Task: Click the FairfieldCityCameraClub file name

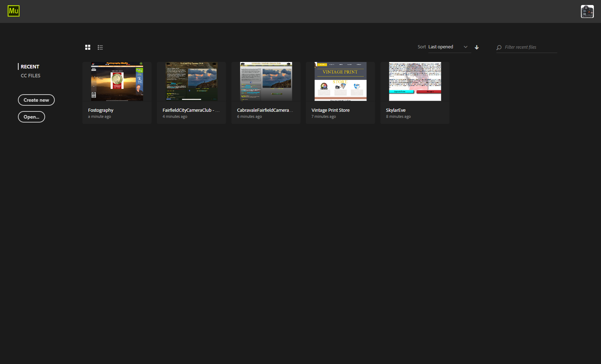Action: coord(191,110)
